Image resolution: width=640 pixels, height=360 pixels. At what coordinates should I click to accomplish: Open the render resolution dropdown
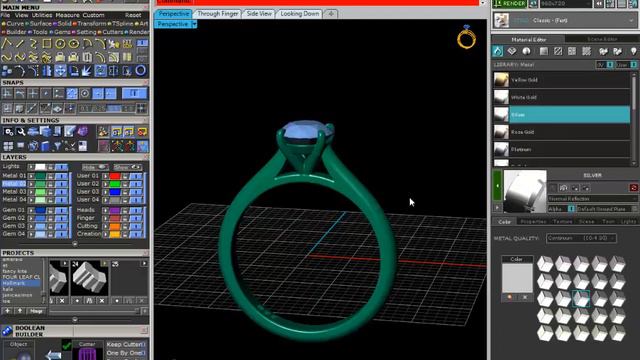pos(566,4)
